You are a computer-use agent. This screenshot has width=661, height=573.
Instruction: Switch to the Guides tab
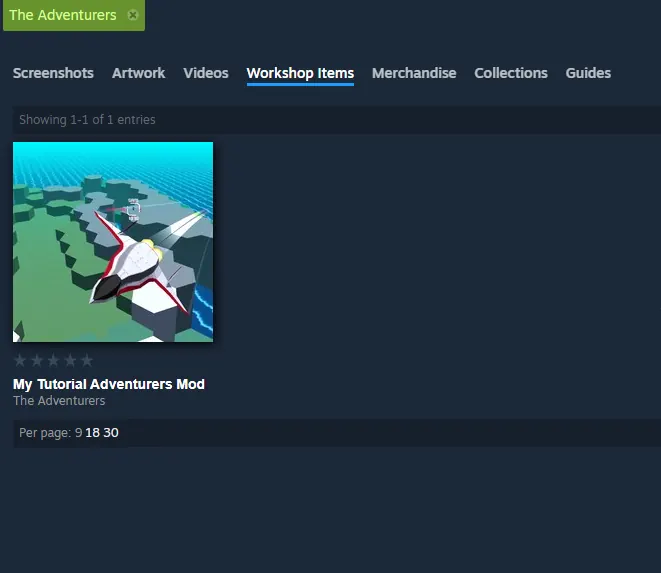click(x=588, y=73)
